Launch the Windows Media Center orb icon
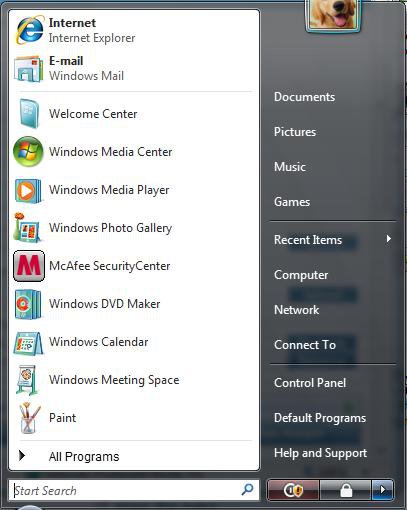This screenshot has width=407, height=510. [28, 152]
